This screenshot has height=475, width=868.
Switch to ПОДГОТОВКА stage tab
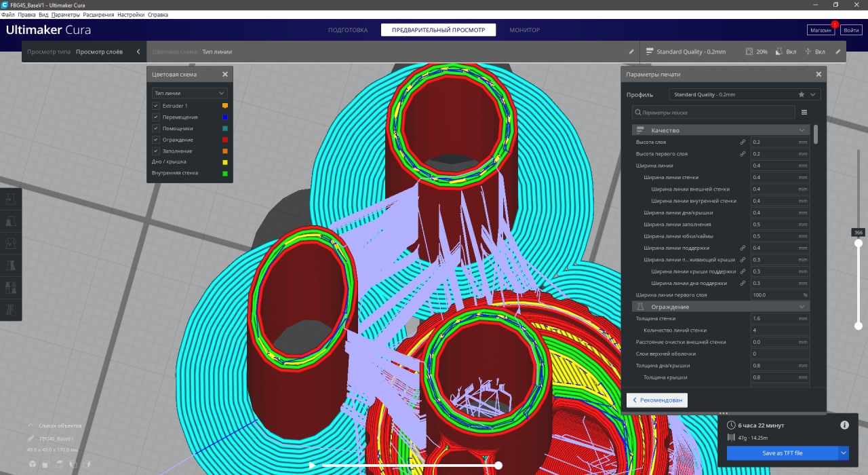348,30
